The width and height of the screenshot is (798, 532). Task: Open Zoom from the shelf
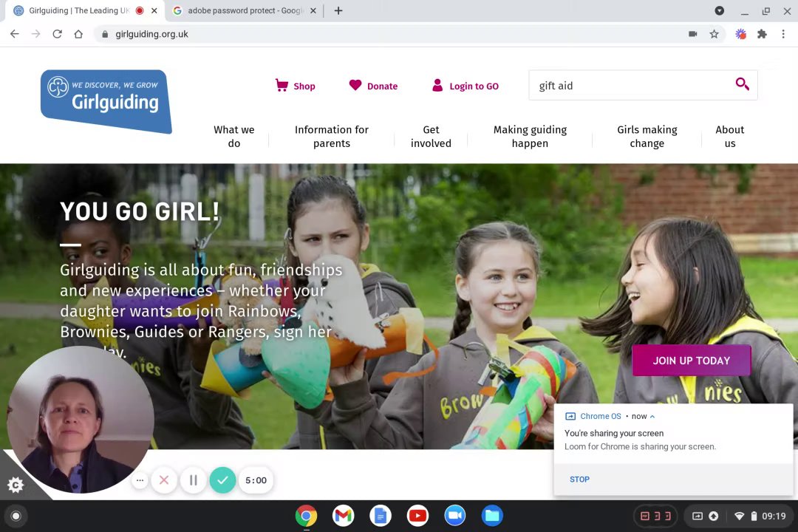455,516
